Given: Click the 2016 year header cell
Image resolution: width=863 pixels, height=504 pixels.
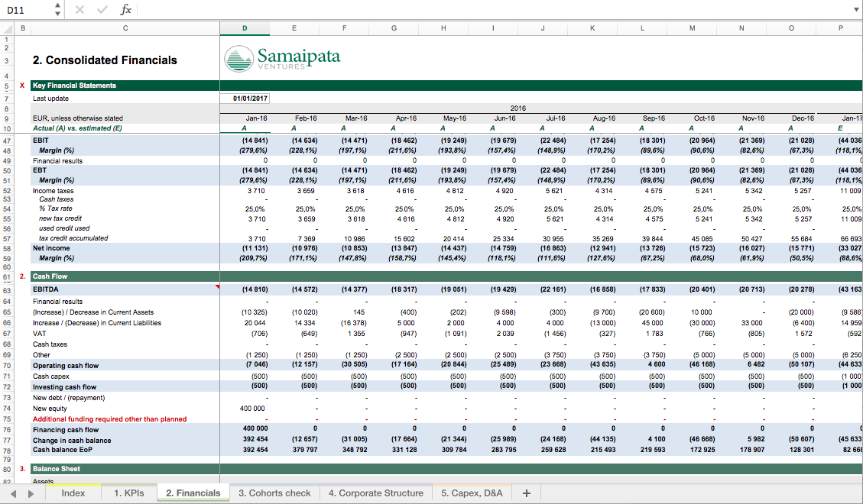Looking at the screenshot, I should (x=518, y=108).
